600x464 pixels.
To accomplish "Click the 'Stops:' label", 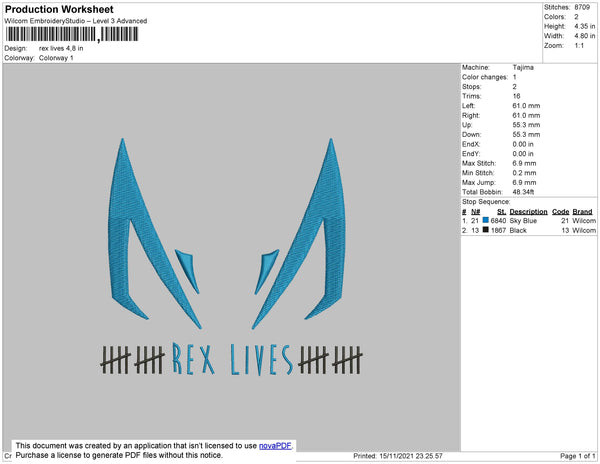I will tap(471, 86).
